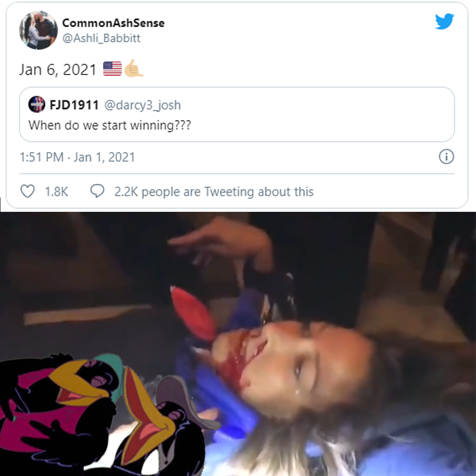Click the FJD1911 round avatar
This screenshot has height=476, width=476.
[37, 104]
